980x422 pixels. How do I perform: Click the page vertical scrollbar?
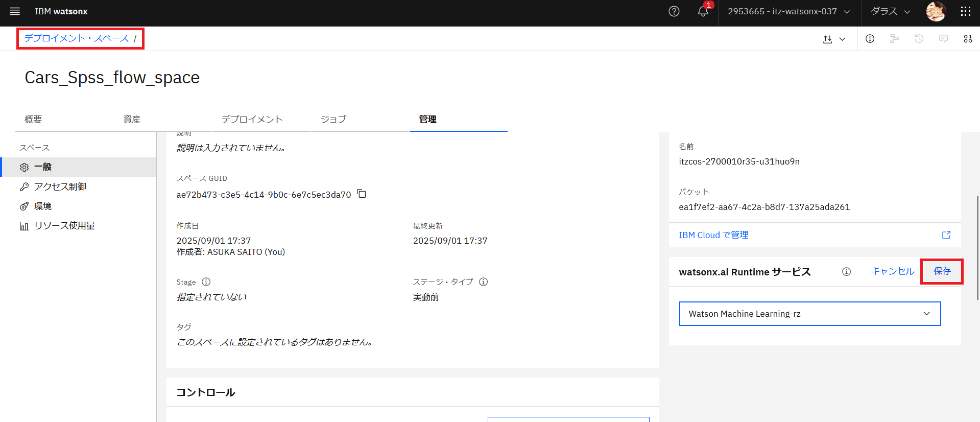(977, 248)
